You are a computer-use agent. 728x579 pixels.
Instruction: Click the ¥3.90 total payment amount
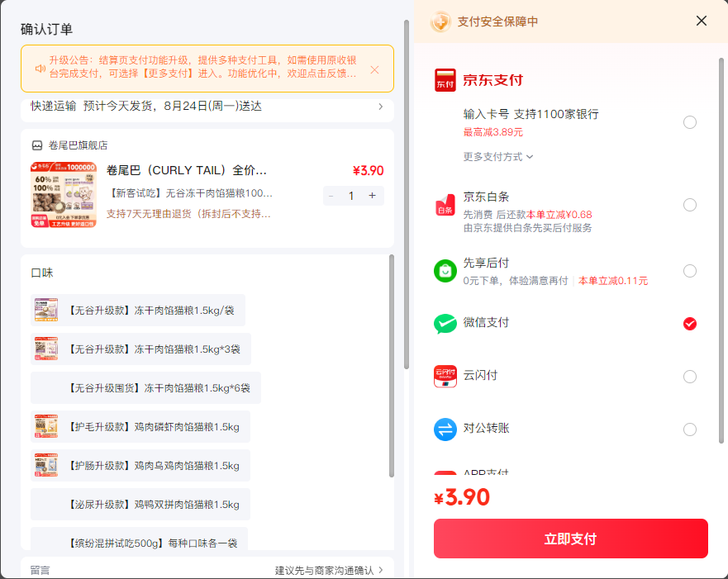pos(462,497)
